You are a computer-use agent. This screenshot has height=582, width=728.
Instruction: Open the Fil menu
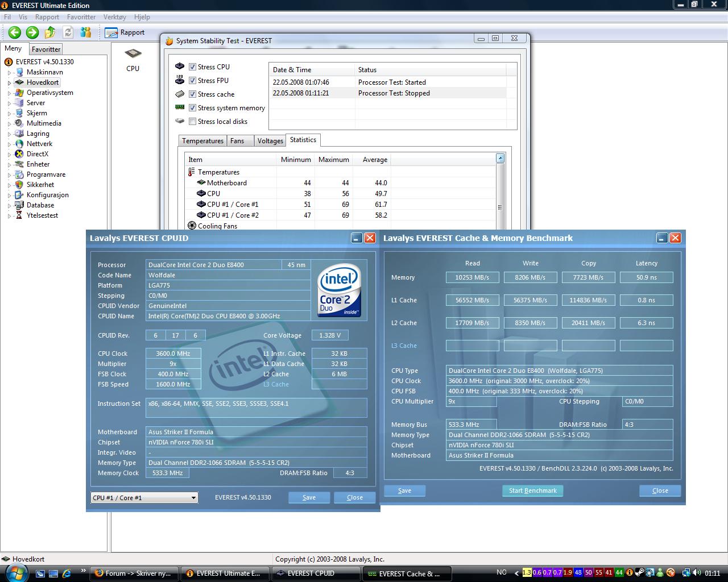7,17
